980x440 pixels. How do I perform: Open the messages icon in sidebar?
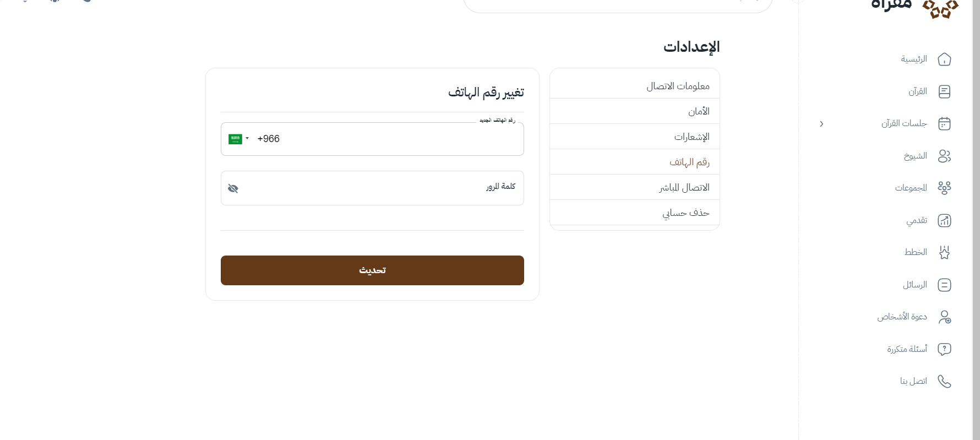coord(944,285)
